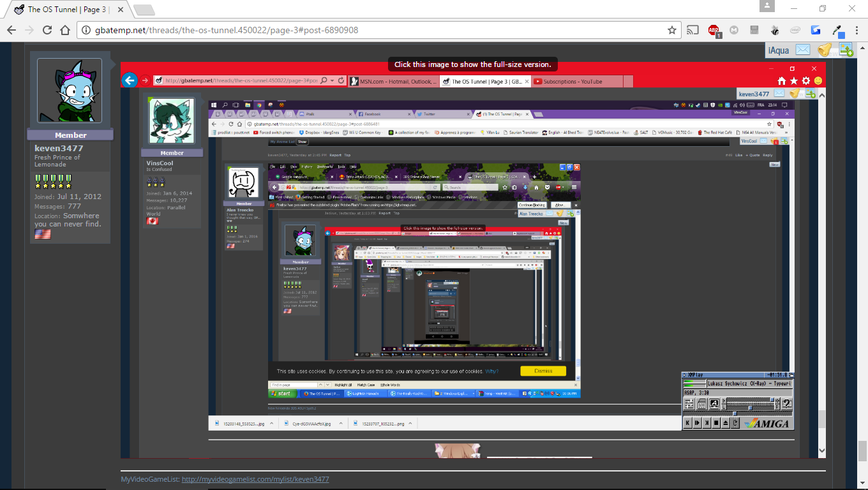Open the Chrome three-dot menu
This screenshot has height=490, width=868.
point(855,30)
